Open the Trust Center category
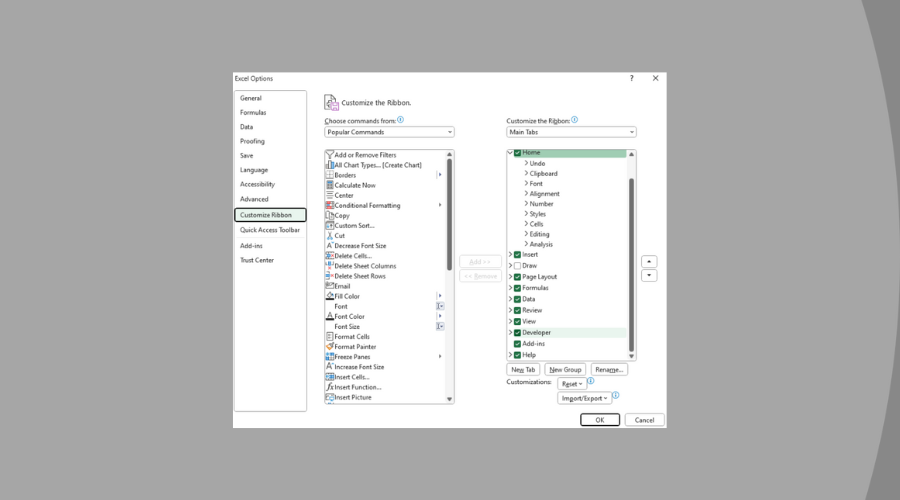The image size is (900, 500). click(270, 260)
